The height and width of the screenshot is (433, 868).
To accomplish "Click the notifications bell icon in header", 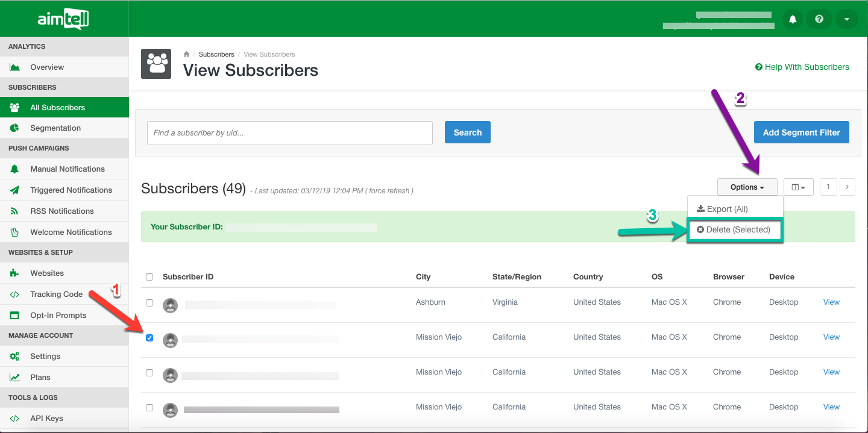I will point(793,19).
